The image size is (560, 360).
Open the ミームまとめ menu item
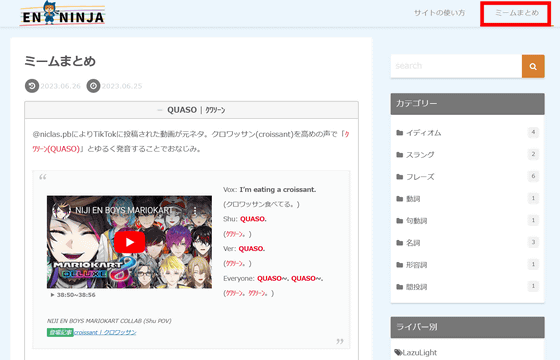click(517, 13)
